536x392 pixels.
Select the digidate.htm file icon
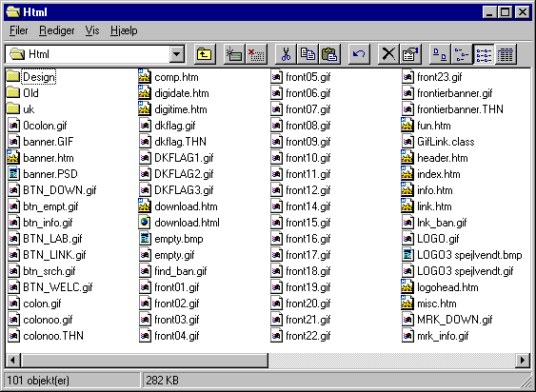[145, 93]
